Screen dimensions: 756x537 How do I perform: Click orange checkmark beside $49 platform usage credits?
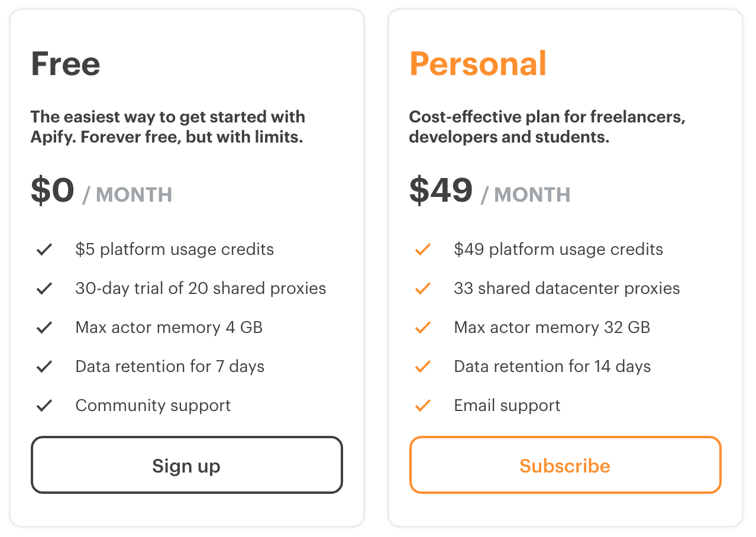423,250
